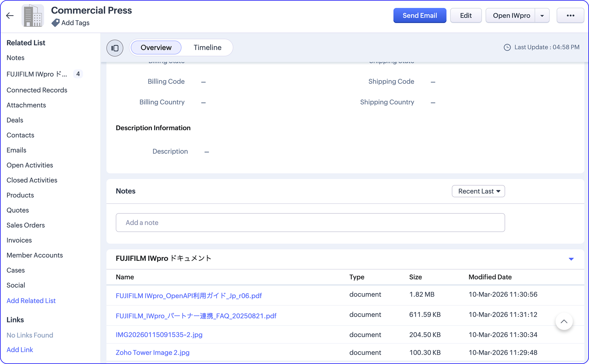This screenshot has height=364, width=589.
Task: Toggle the sidebar panel icon
Action: point(115,48)
